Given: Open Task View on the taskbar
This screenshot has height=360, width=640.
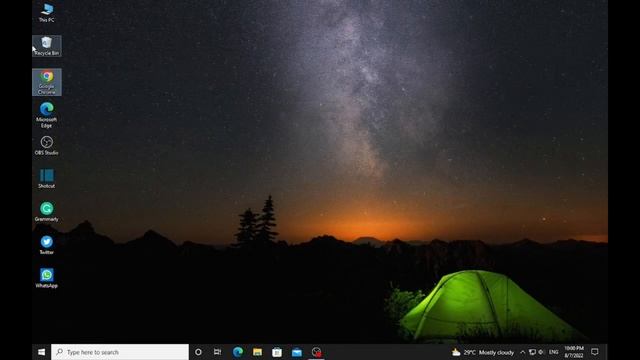Looking at the screenshot, I should tap(218, 352).
